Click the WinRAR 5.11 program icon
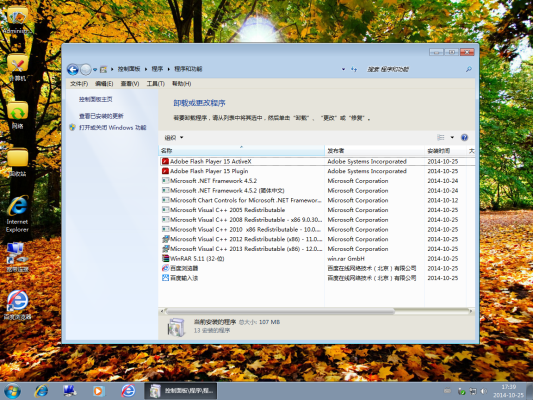Viewport: 533px width, 400px height. click(165, 258)
